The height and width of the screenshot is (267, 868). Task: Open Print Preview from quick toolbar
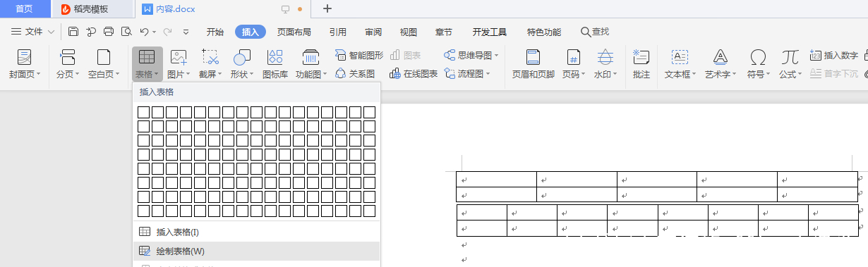(126, 32)
